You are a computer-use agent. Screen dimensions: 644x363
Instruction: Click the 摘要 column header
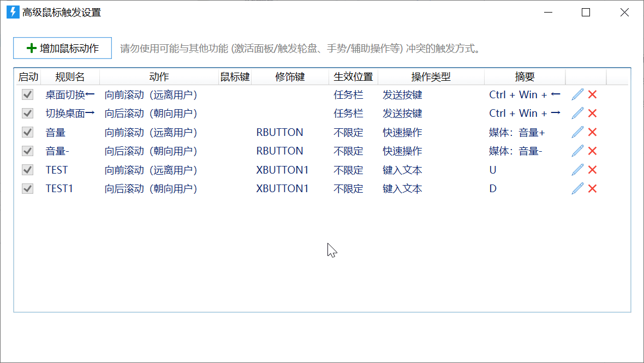525,77
